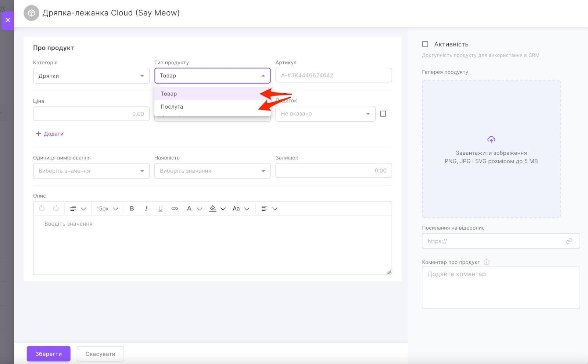Toggle underline formatting in description toolbar
Viewport: 588px width, 364px height.
tap(160, 209)
